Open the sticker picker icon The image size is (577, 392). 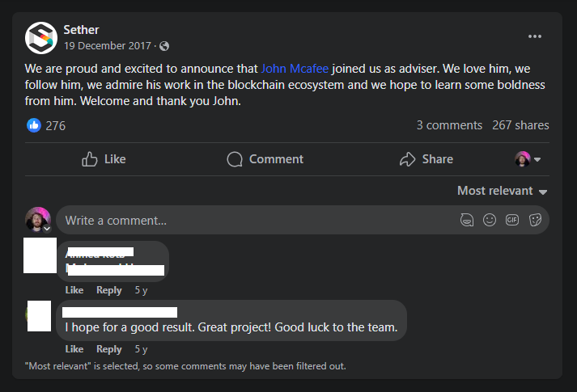click(x=535, y=220)
